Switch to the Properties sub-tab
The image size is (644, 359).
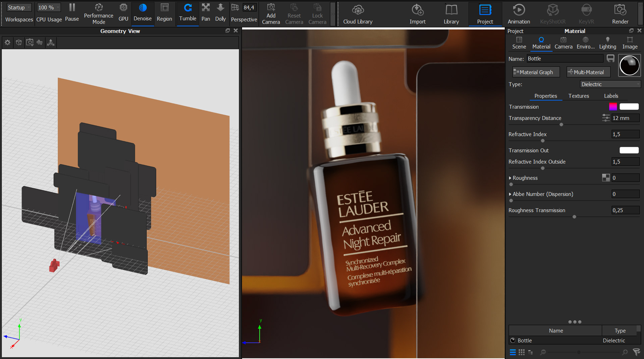pos(545,96)
